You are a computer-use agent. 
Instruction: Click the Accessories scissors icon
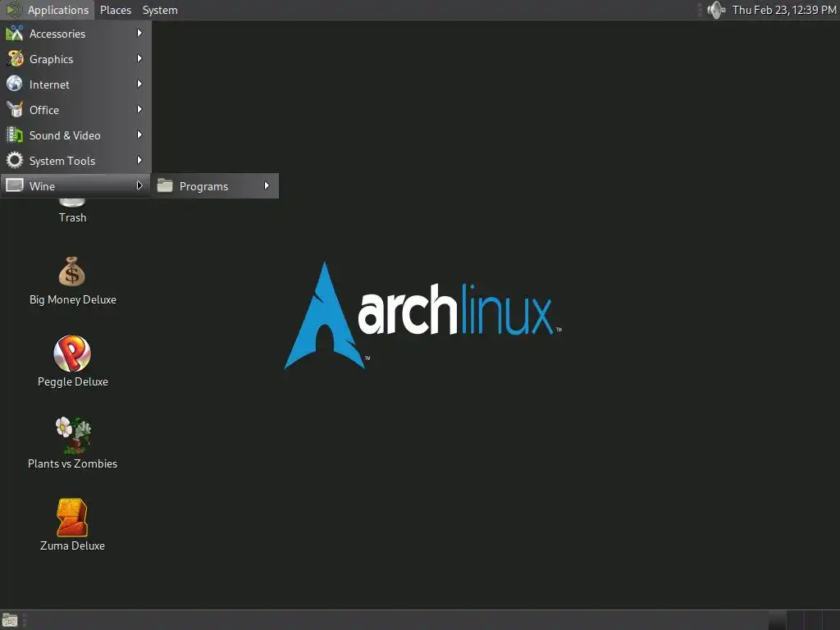click(15, 33)
